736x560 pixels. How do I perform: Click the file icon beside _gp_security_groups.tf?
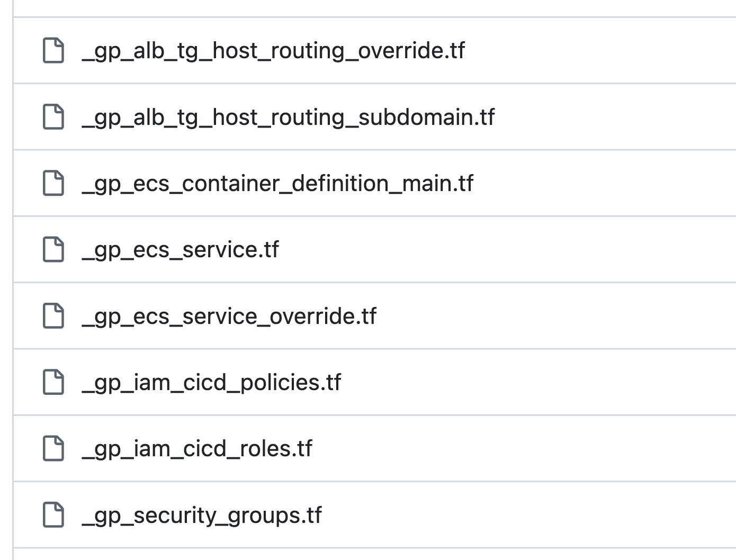point(52,513)
